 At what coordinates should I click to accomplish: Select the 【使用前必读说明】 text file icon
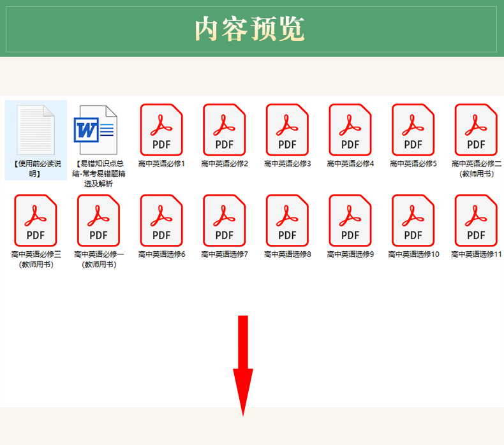[x=36, y=130]
